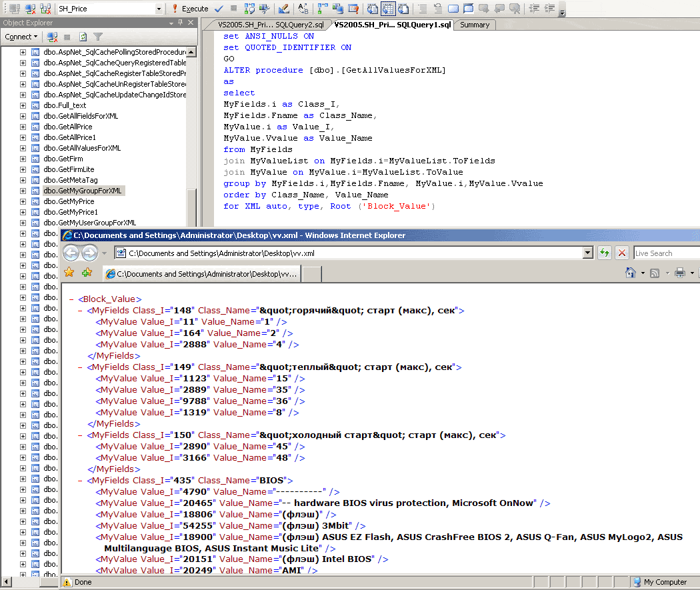Click the IE Print icon
Image resolution: width=700 pixels, height=590 pixels.
point(680,273)
